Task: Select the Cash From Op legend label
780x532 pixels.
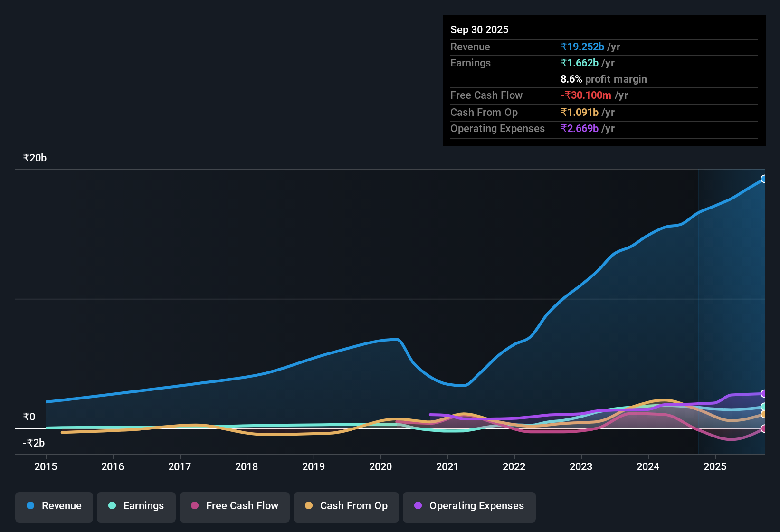Action: coord(353,505)
